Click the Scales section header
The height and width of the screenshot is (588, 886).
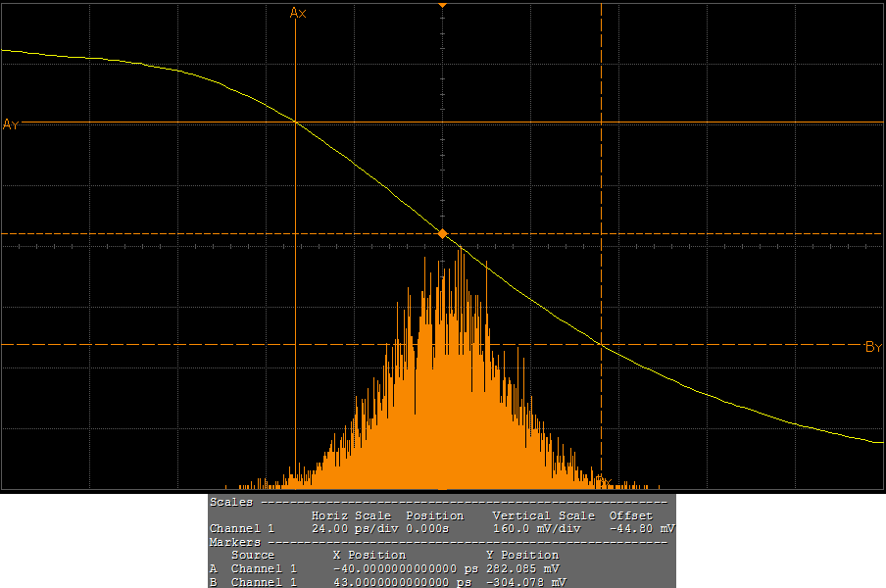231,502
